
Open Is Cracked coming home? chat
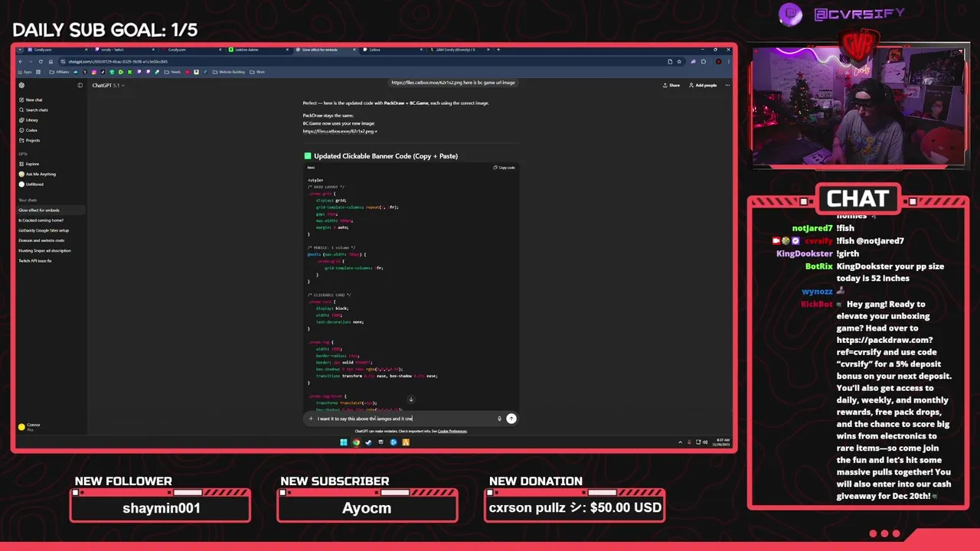click(x=41, y=220)
